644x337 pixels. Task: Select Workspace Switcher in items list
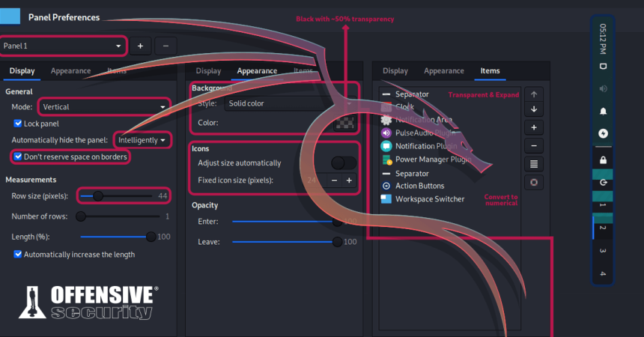pyautogui.click(x=430, y=199)
